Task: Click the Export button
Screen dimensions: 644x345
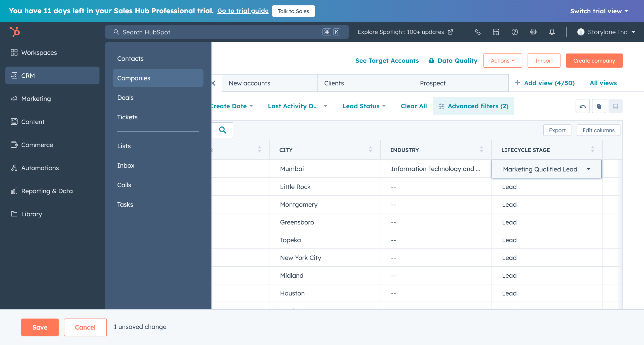Action: (557, 130)
